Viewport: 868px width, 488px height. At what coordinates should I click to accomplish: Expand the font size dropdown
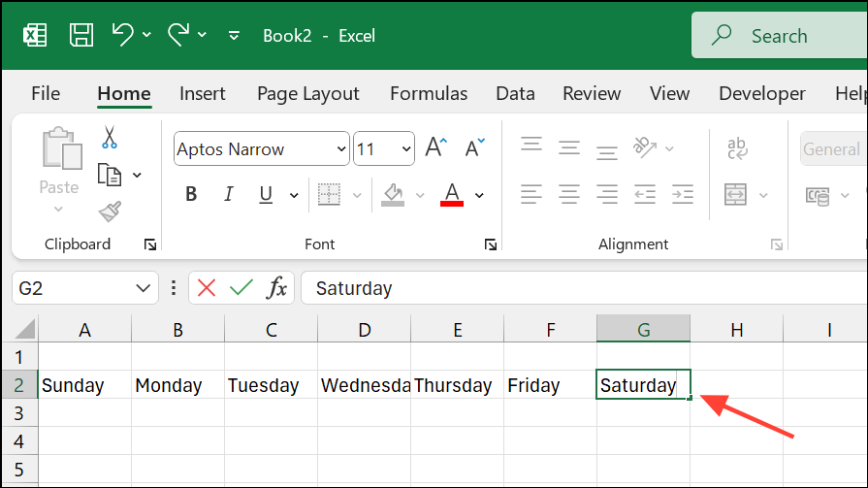[404, 149]
